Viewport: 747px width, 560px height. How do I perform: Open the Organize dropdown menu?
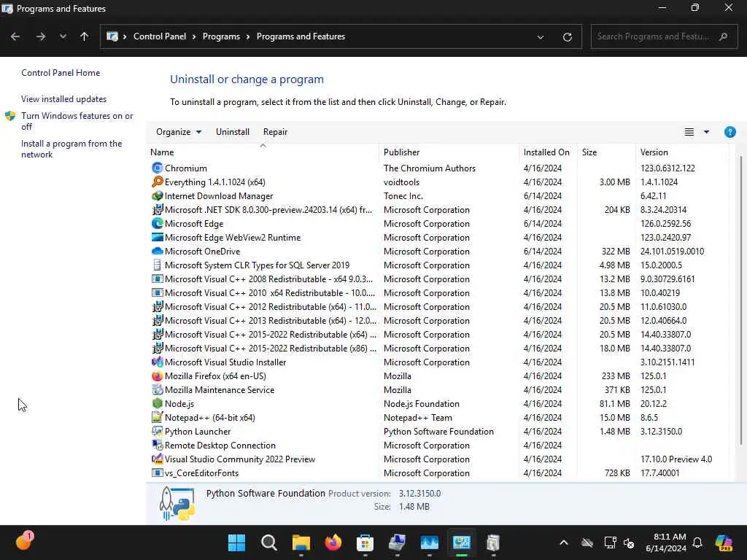pos(179,132)
